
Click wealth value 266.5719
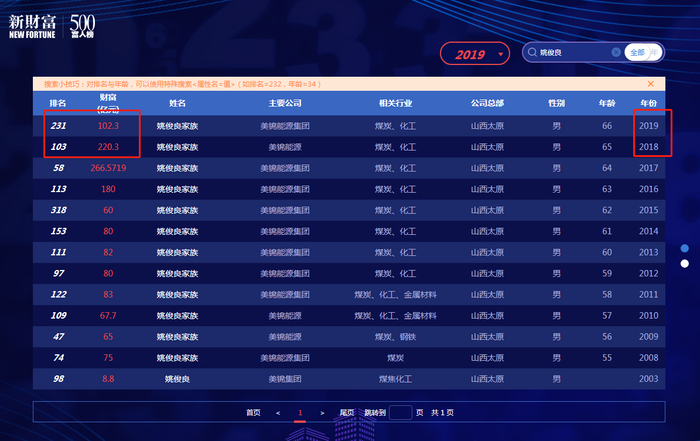pos(108,168)
